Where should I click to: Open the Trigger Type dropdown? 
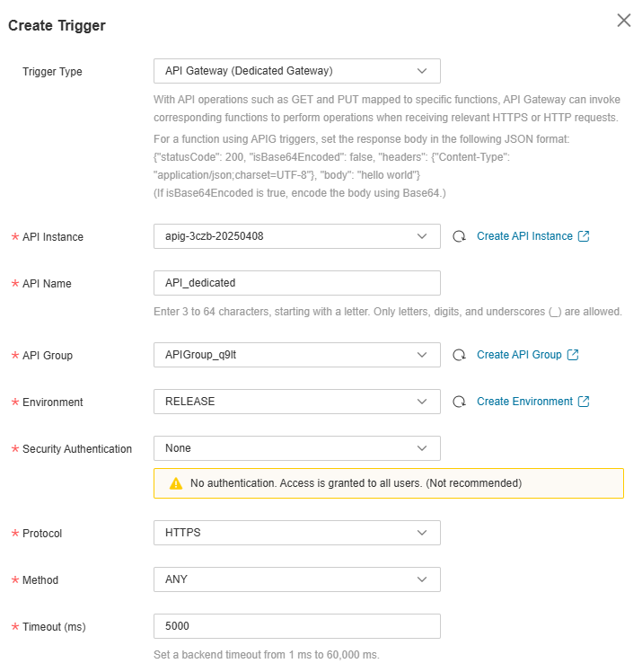point(296,71)
